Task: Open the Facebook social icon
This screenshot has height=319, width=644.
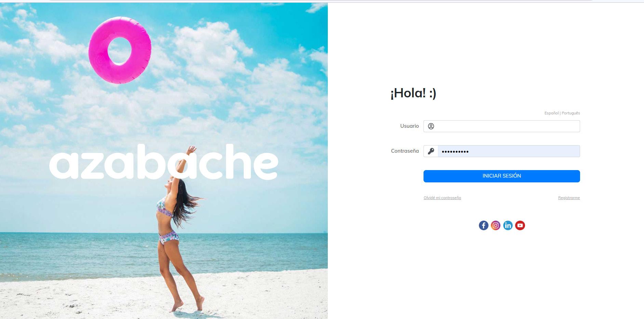Action: 483,225
